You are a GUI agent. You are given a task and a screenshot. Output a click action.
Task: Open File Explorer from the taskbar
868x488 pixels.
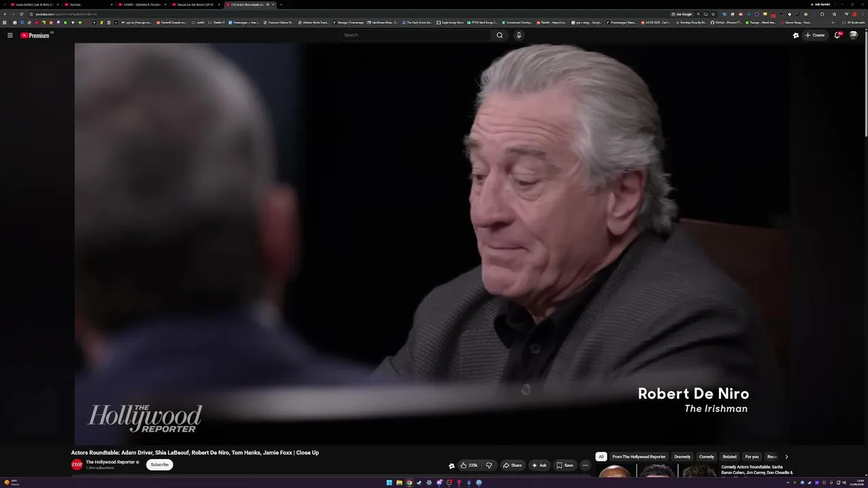click(399, 483)
